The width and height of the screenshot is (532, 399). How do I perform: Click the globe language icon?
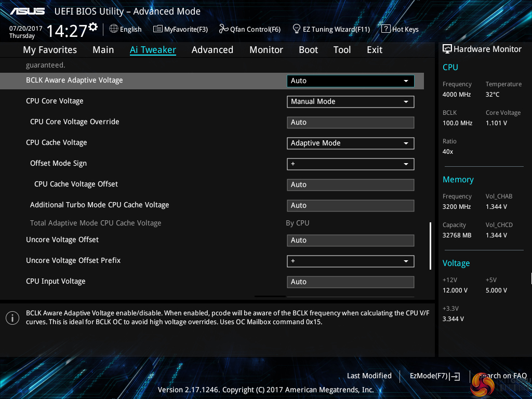(114, 29)
